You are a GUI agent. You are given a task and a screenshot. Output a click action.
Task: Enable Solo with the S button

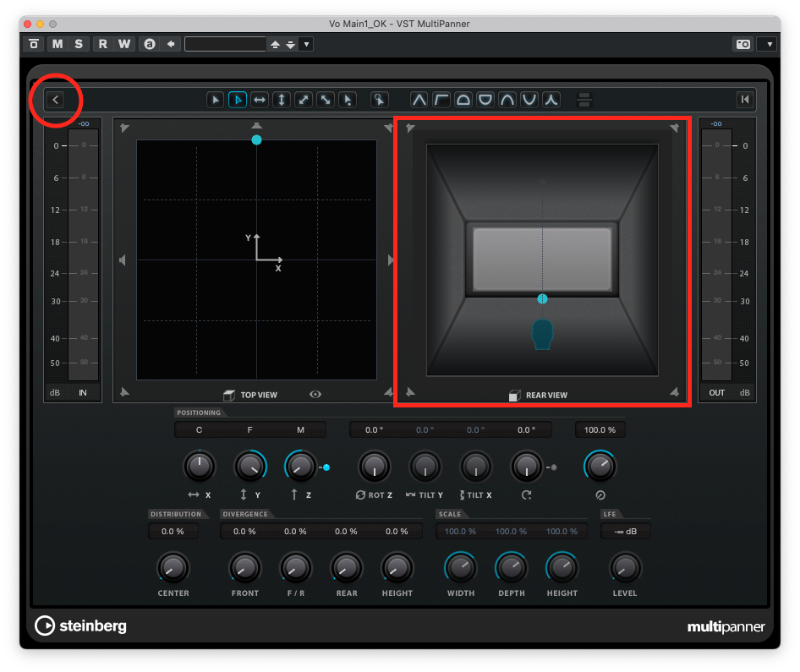click(x=78, y=44)
